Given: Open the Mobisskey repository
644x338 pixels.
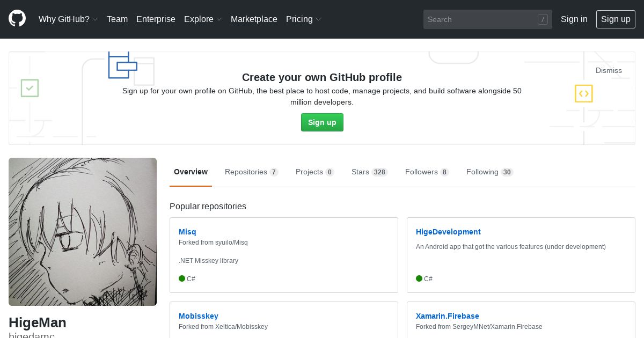Looking at the screenshot, I should [x=199, y=316].
